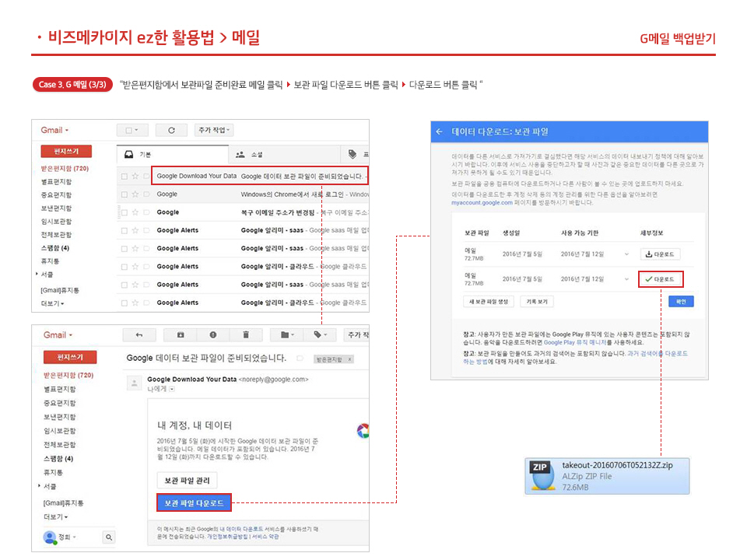Open 전체보관함 in upper sidebar

tap(56, 235)
